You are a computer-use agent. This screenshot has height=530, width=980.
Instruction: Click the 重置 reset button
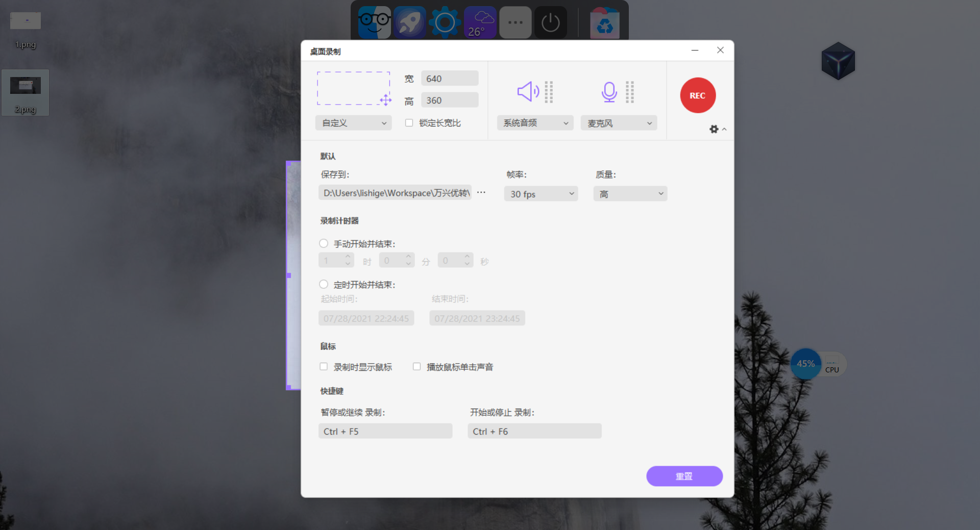[684, 476]
